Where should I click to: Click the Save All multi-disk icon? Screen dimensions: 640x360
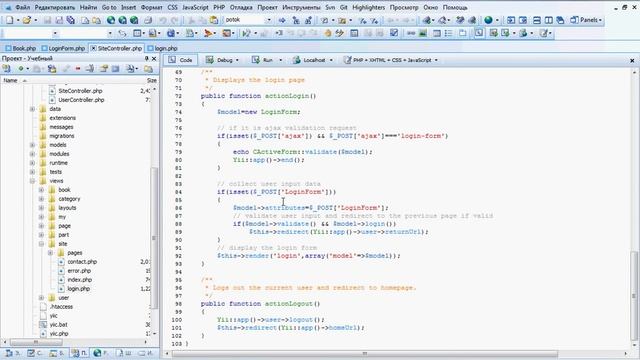tap(71, 20)
